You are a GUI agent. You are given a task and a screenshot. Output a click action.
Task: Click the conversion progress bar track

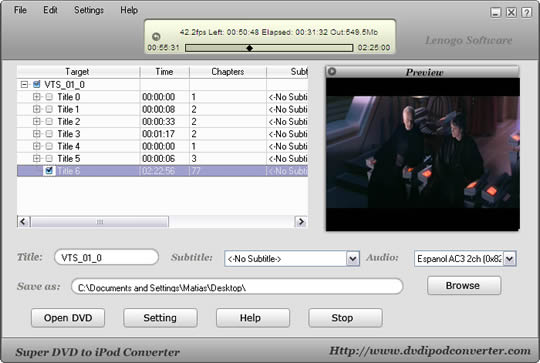click(269, 48)
